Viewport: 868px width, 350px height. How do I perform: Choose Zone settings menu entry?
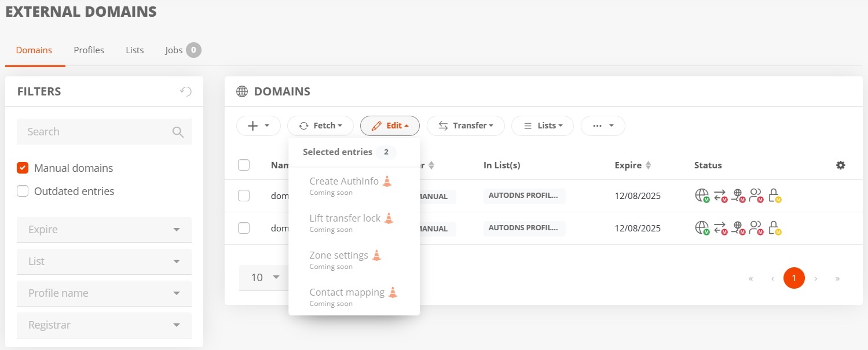[x=354, y=260]
